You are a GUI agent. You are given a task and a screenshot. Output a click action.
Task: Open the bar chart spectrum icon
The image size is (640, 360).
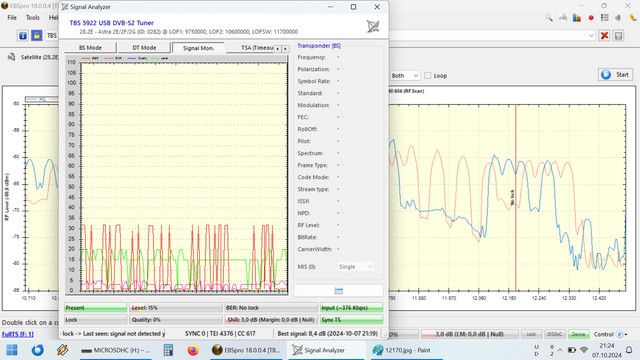tap(577, 18)
